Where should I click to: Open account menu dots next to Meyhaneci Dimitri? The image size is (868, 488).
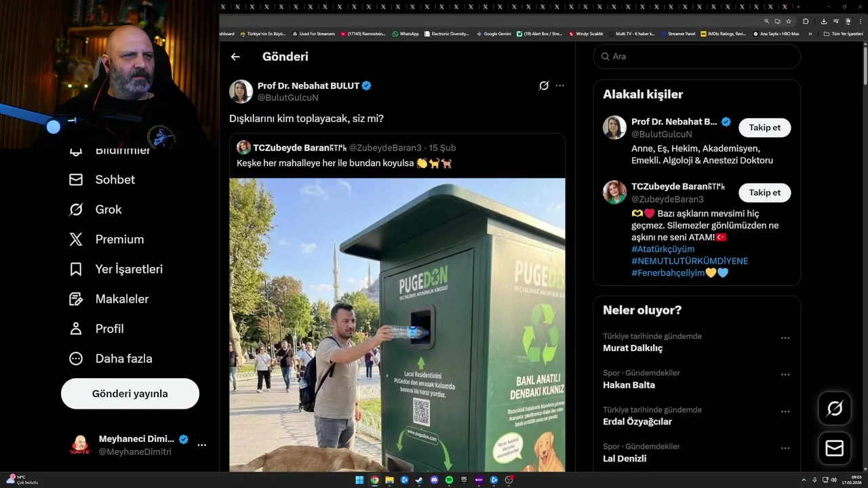pyautogui.click(x=201, y=445)
